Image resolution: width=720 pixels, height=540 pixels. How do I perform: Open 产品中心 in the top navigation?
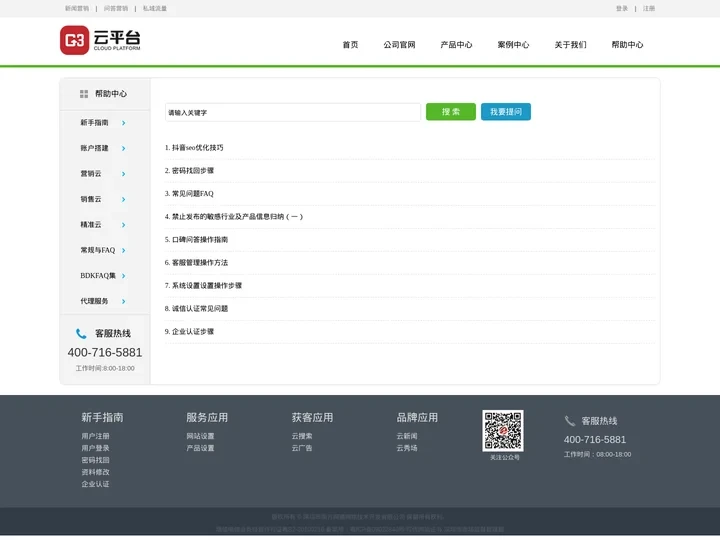tap(456, 45)
